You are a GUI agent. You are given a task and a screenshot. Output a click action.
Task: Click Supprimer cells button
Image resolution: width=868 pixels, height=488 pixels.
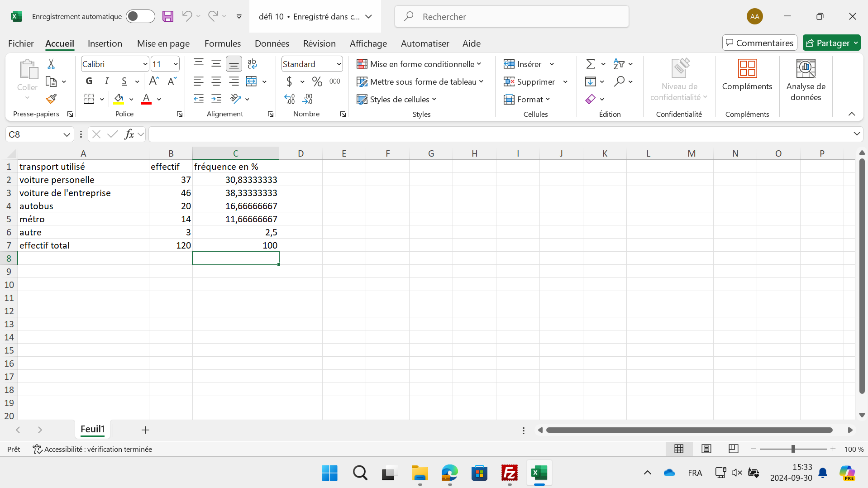click(x=529, y=81)
